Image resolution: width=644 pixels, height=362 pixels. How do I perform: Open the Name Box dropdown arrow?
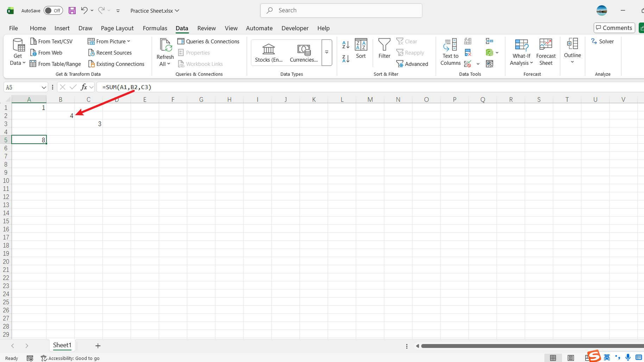(x=43, y=87)
